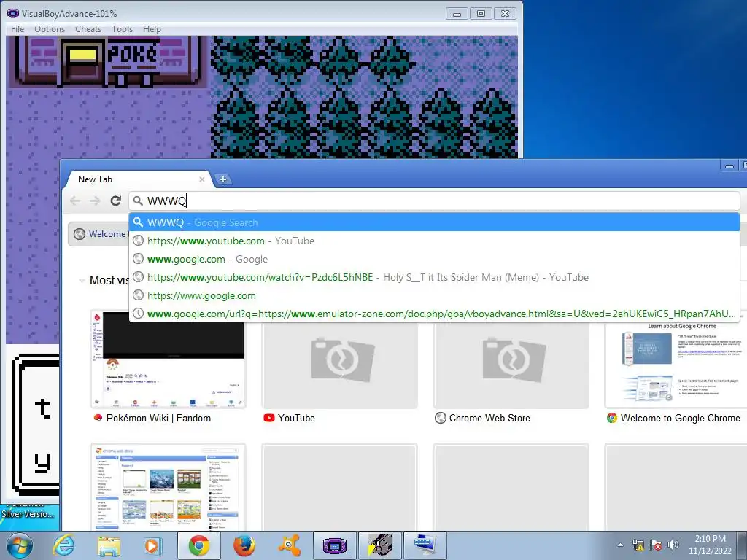Close the New Tab tab
The height and width of the screenshot is (560, 747).
[202, 179]
